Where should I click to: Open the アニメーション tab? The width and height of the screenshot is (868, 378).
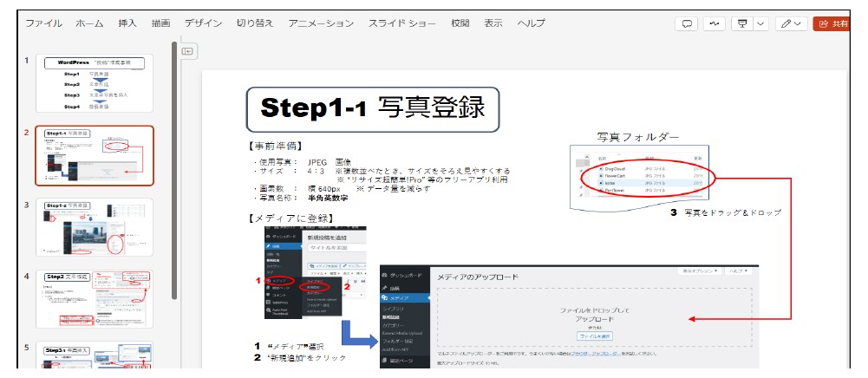[x=321, y=23]
